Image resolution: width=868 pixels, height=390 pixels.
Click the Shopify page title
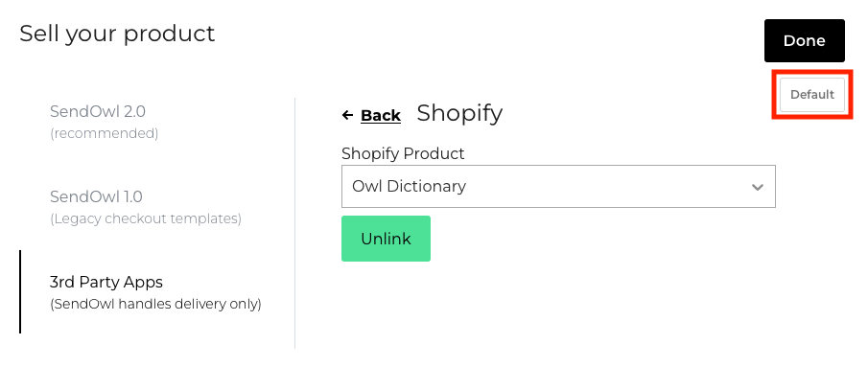[459, 113]
